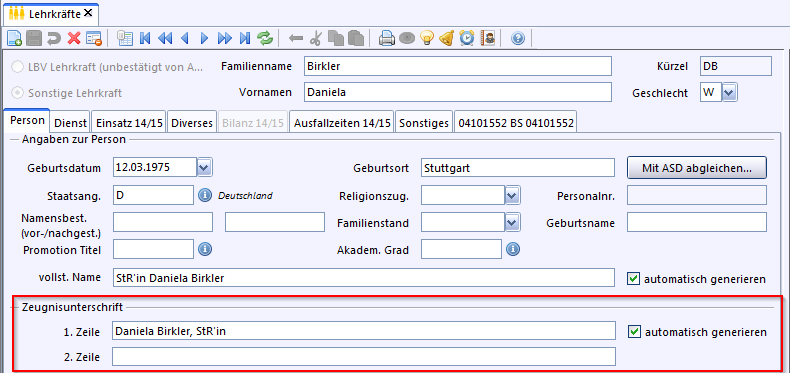The image size is (790, 373).
Task: Click info icon next to Staatsang. field
Action: click(205, 196)
